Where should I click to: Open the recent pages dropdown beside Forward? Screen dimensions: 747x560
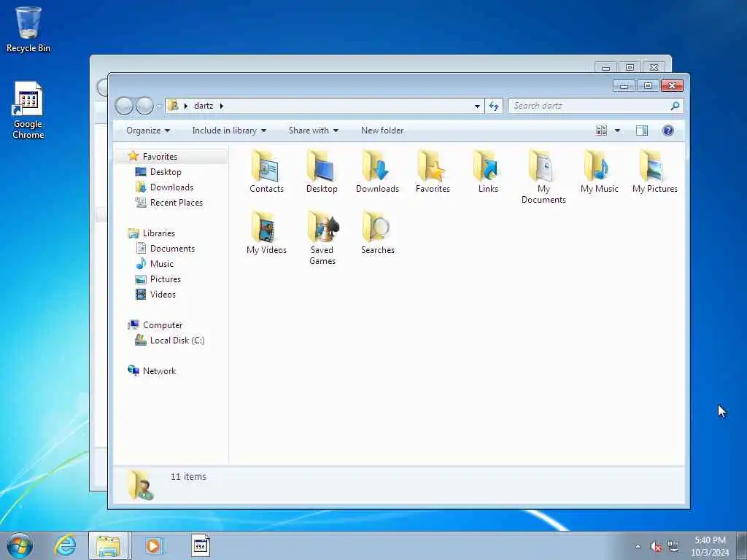(159, 106)
